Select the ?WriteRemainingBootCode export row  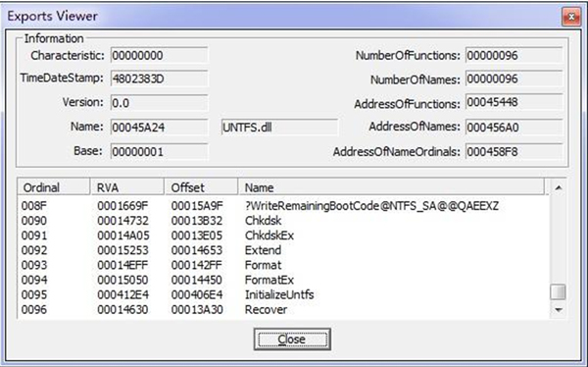pos(283,206)
